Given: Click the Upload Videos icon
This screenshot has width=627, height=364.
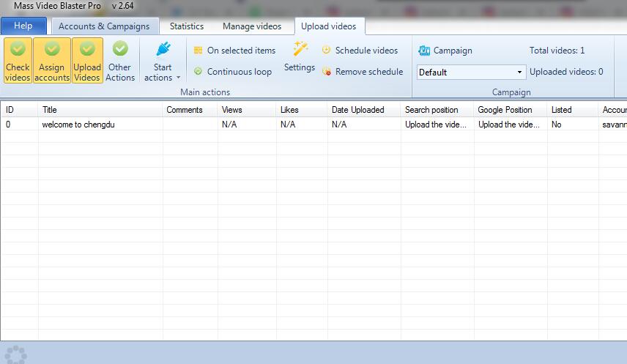Looking at the screenshot, I should click(87, 49).
